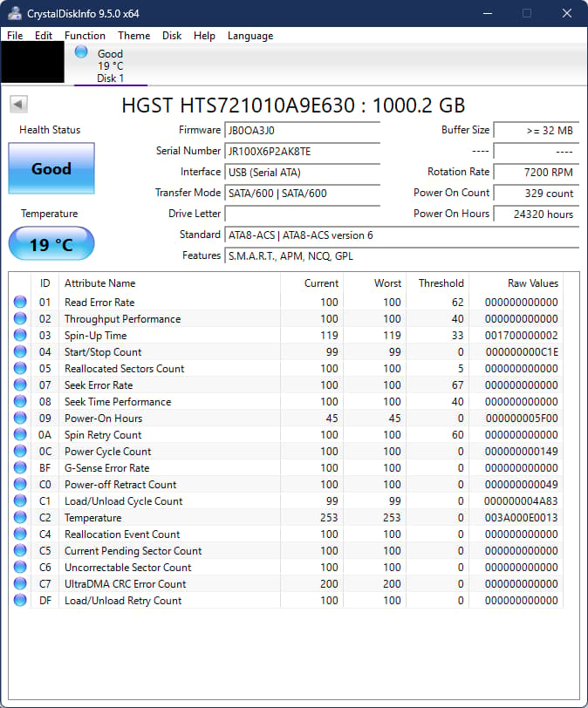Click the status orb for UltraDMA CRC Error Count

(x=20, y=583)
